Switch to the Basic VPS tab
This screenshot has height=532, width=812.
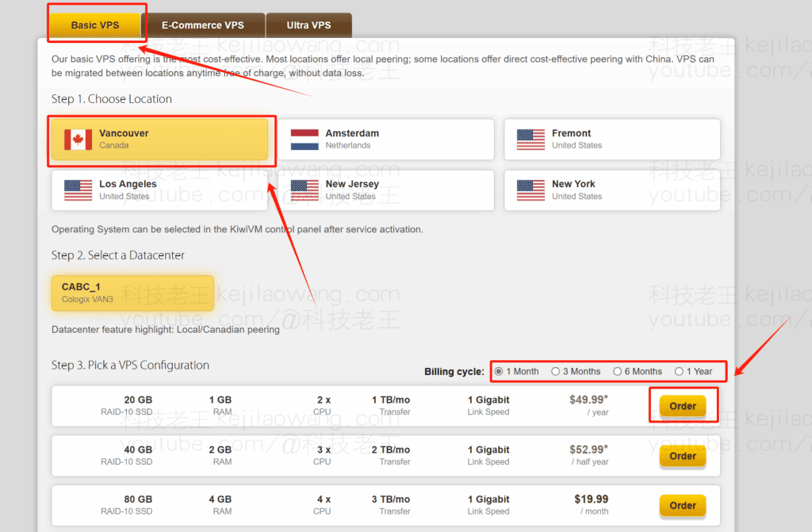click(x=95, y=25)
